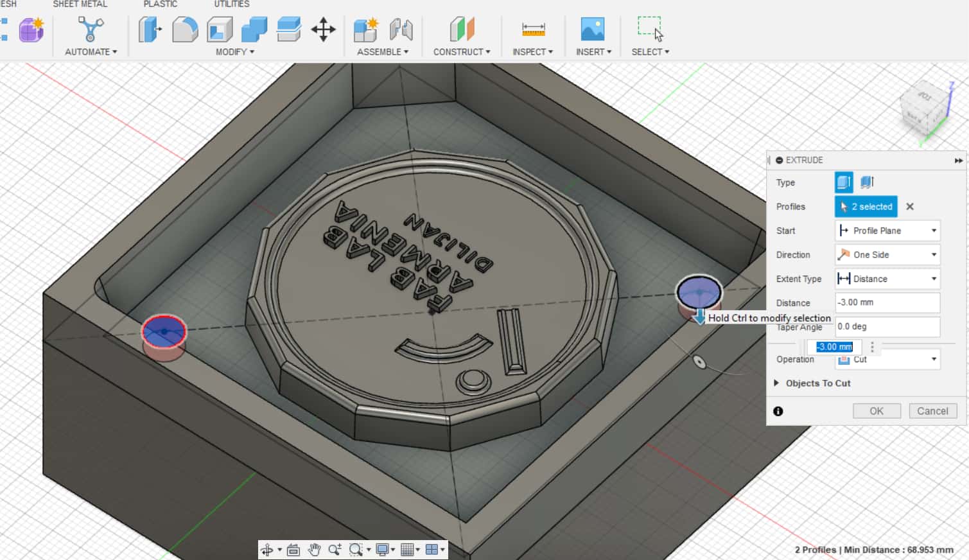The height and width of the screenshot is (560, 969).
Task: Select the standard Extrude type button
Action: tap(843, 182)
